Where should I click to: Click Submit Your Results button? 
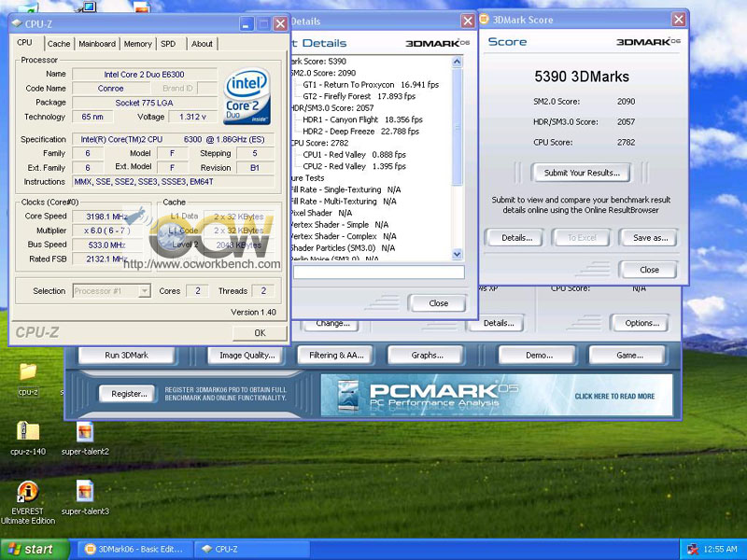[x=582, y=173]
